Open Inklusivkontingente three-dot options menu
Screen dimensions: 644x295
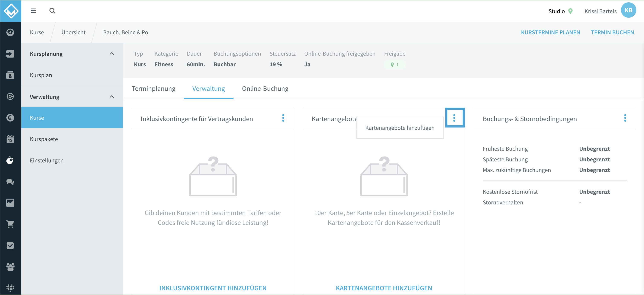pos(283,118)
